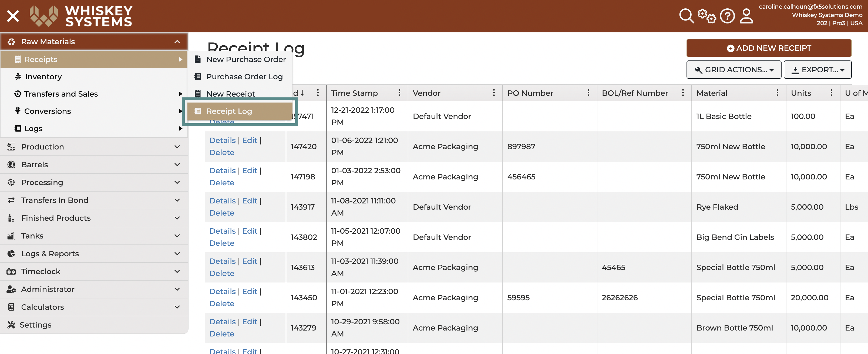Click the Transfers In Bond arrows icon
This screenshot has height=354, width=868.
[x=11, y=200]
